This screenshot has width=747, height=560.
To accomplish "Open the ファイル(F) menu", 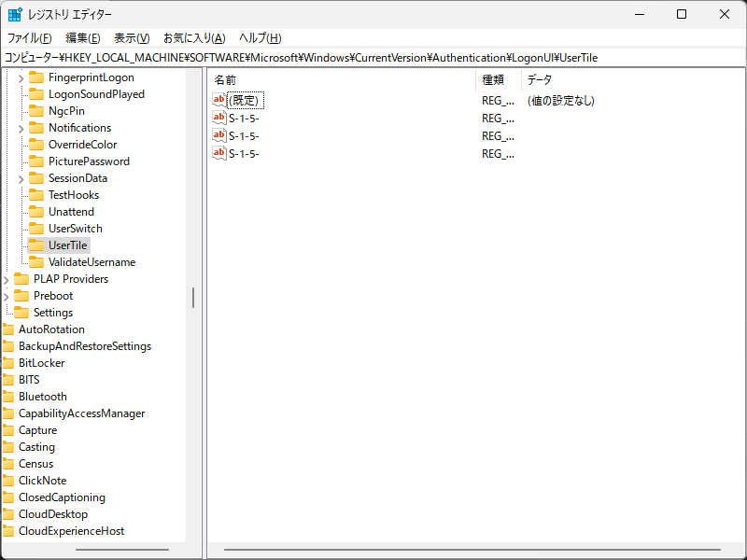I will [29, 38].
